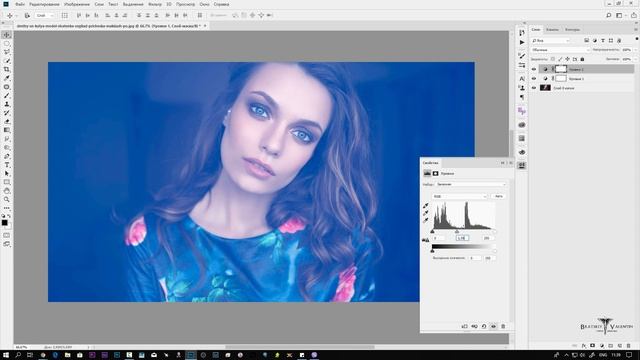Switch to the Контуры tab

[572, 29]
